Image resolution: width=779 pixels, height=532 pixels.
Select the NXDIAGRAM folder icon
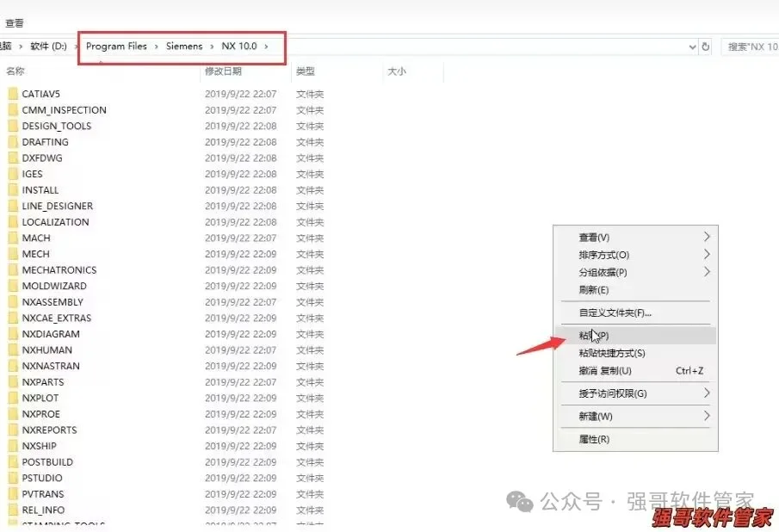[13, 334]
